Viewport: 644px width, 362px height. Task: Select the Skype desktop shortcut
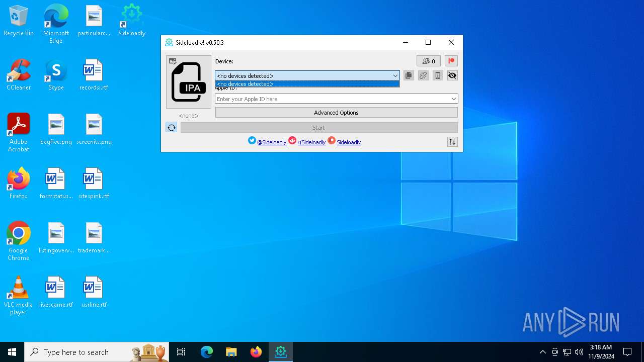coord(56,75)
